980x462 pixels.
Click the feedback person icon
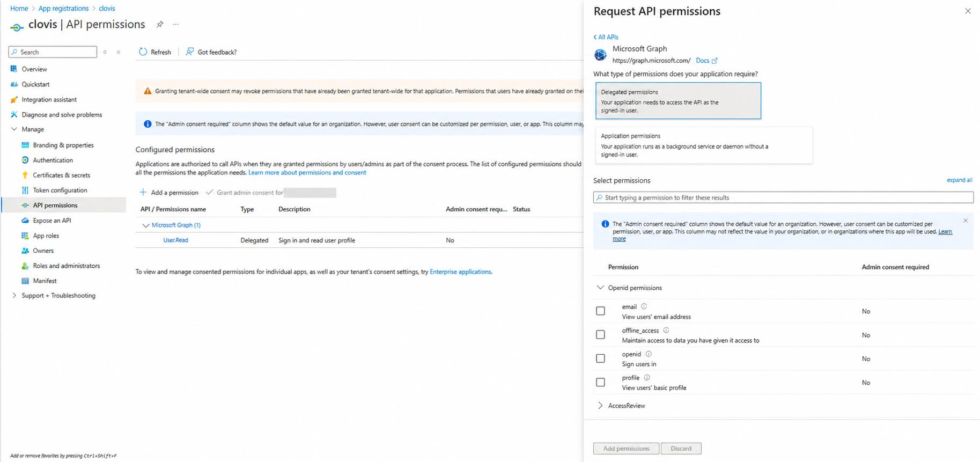190,52
